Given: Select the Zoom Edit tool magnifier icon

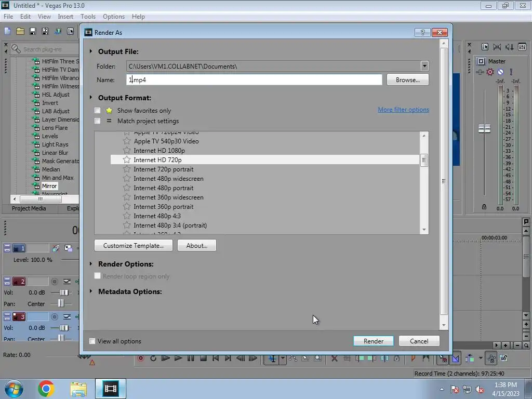Looking at the screenshot, I should [x=317, y=358].
